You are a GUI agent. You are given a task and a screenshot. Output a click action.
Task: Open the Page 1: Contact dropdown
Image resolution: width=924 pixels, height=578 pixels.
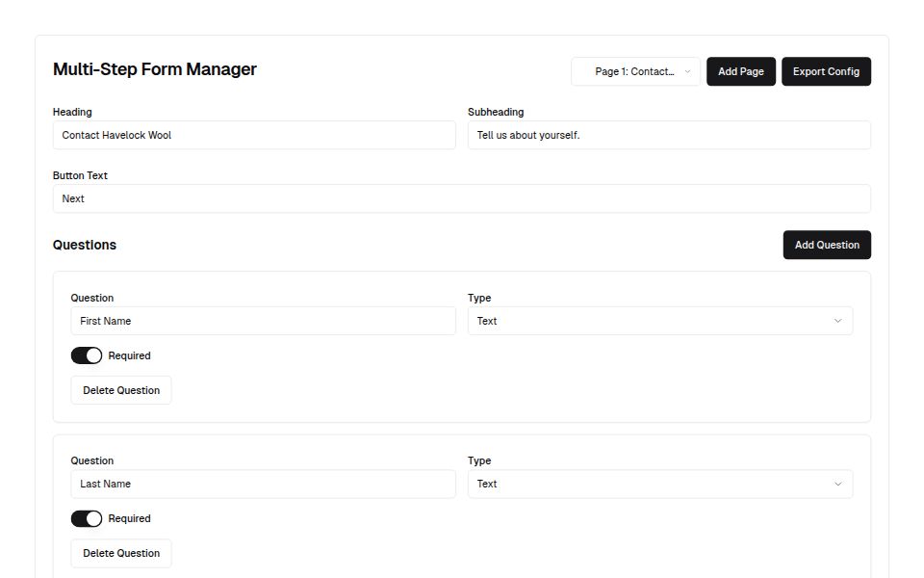pyautogui.click(x=635, y=71)
